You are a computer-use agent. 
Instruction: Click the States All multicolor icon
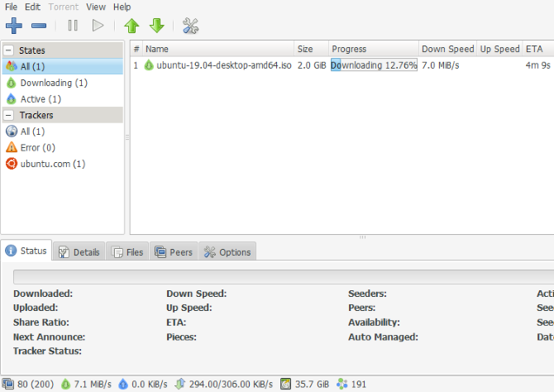[x=12, y=66]
